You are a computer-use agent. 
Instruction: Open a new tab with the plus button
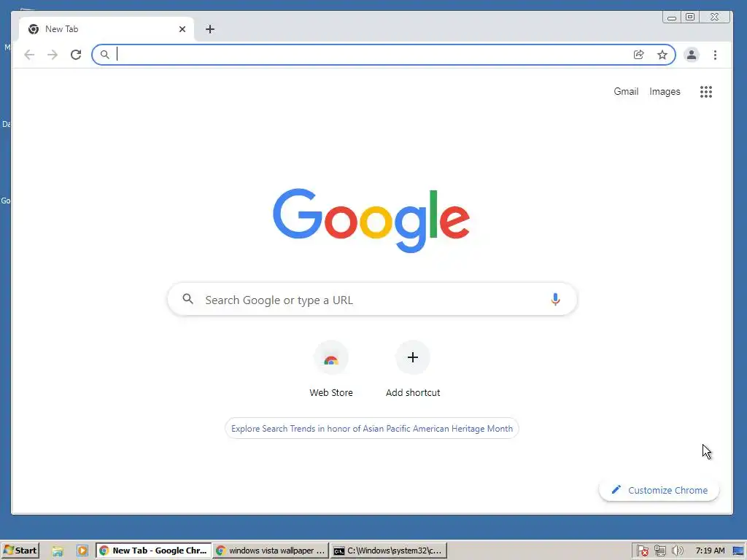[x=210, y=29]
